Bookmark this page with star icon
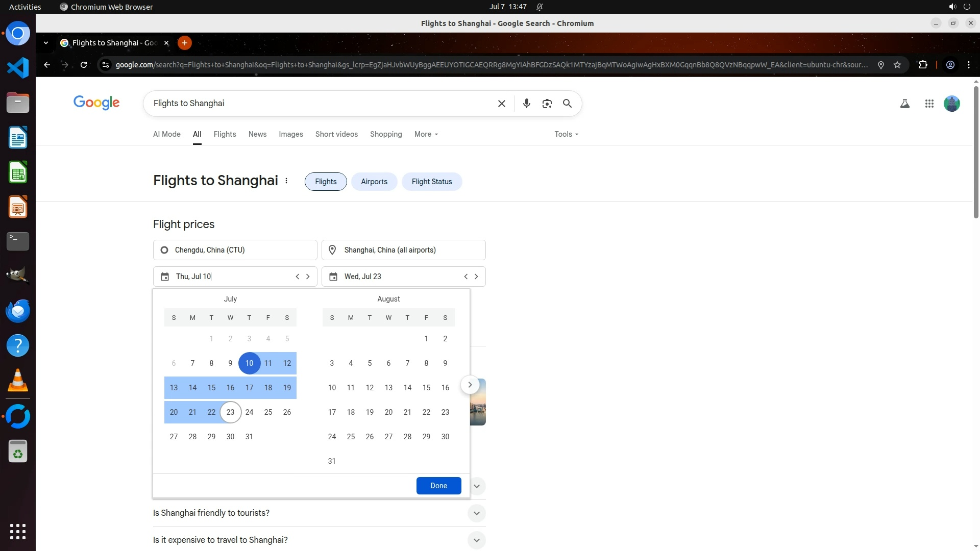Image resolution: width=980 pixels, height=551 pixels. click(x=897, y=65)
